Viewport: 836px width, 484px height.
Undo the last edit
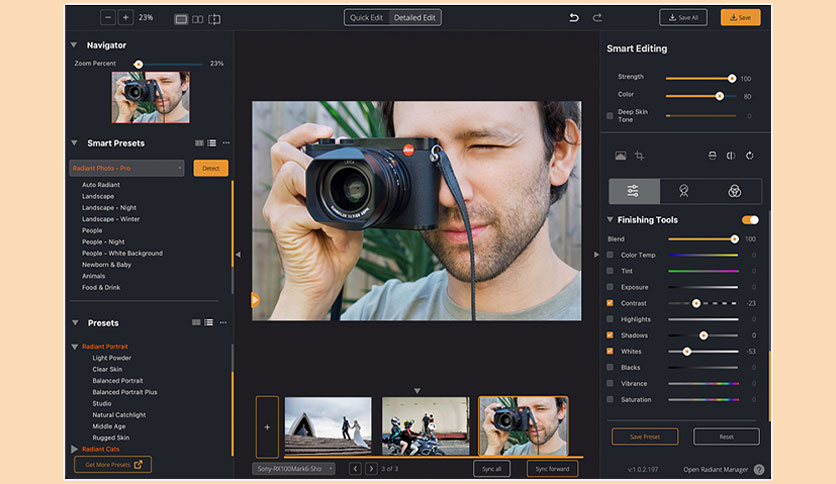coord(574,18)
